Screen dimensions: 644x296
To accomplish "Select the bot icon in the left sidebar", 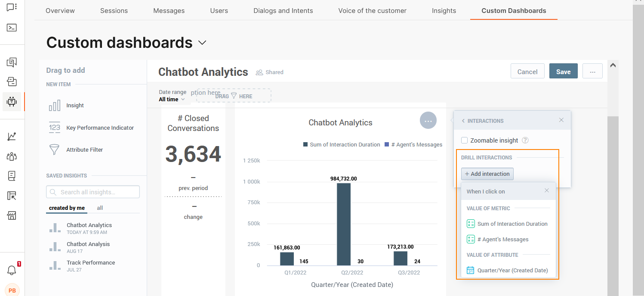I will click(x=12, y=102).
